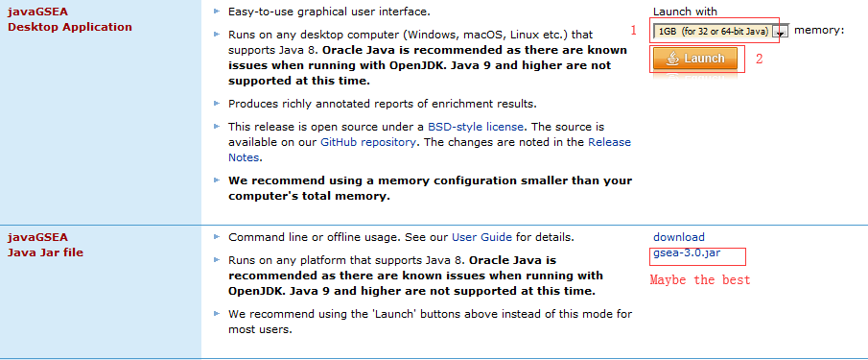Launch the javaGSEA desktop application
The height and width of the screenshot is (360, 868).
[x=695, y=59]
